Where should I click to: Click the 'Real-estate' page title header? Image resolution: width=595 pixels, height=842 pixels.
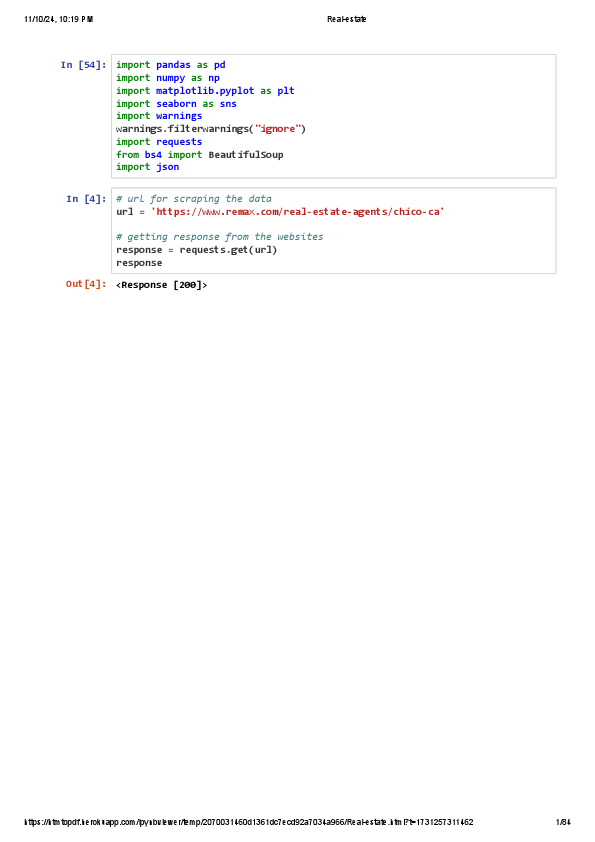click(346, 19)
